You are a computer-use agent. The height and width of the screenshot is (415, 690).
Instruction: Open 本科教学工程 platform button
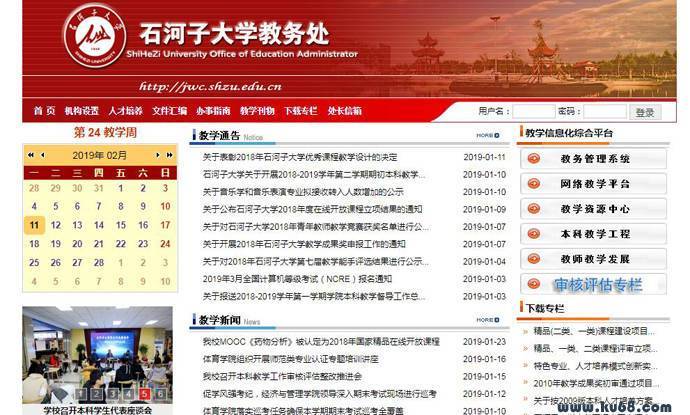point(593,234)
